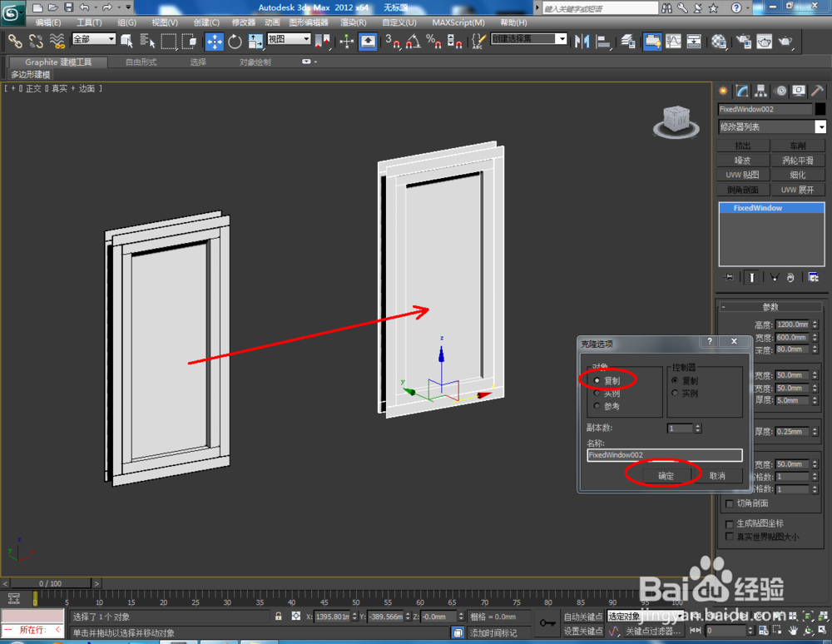Click the 自动关键点 button
The image size is (832, 644).
coord(583,617)
